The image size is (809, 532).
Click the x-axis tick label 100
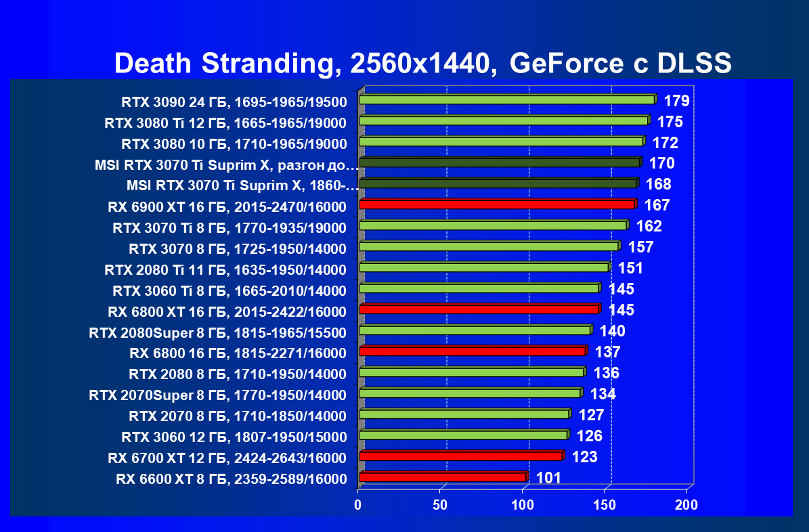[522, 505]
